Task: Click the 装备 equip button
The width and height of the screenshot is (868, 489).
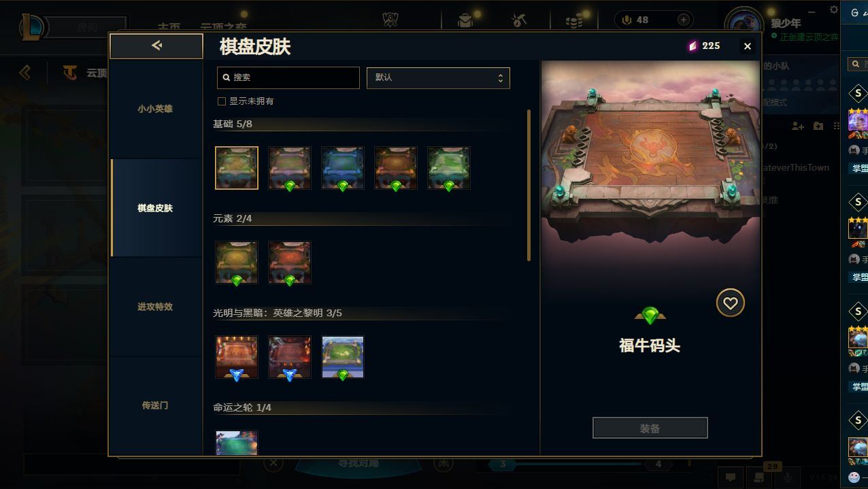Action: 650,428
